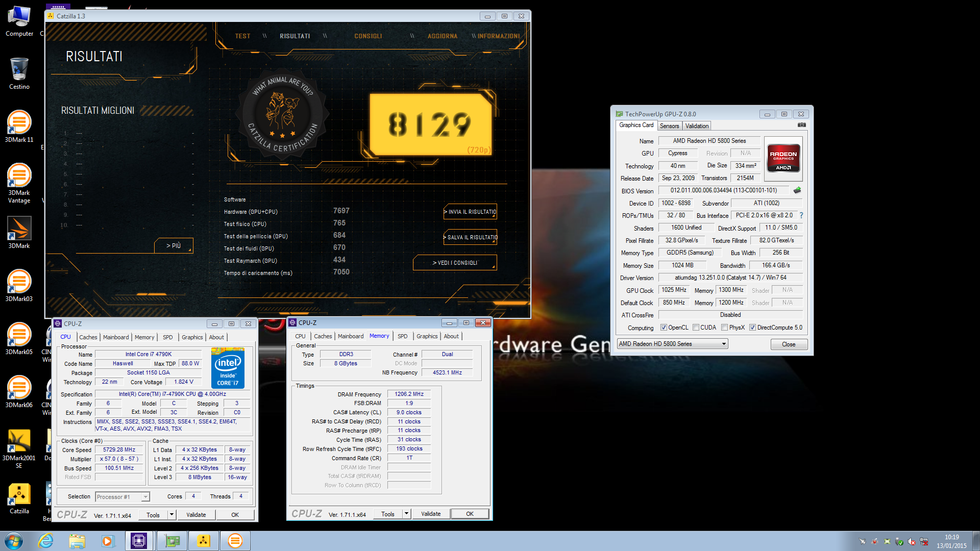Open Mainboard tab in left CPU-Z window
The width and height of the screenshot is (980, 551).
click(x=116, y=337)
